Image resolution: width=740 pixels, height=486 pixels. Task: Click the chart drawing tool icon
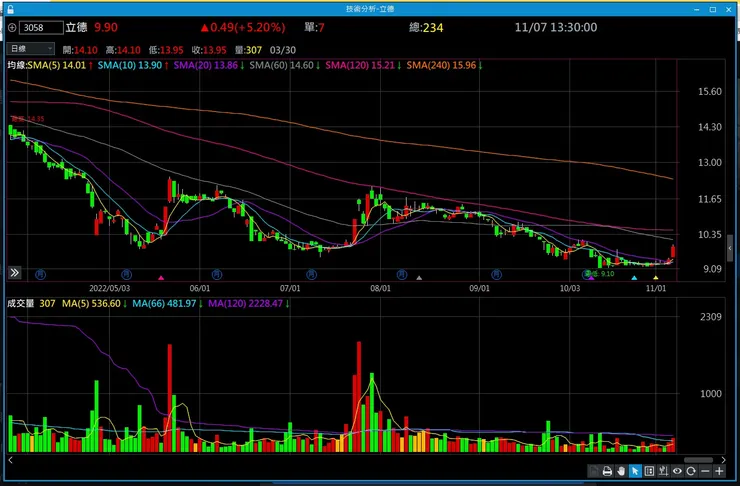(x=663, y=471)
